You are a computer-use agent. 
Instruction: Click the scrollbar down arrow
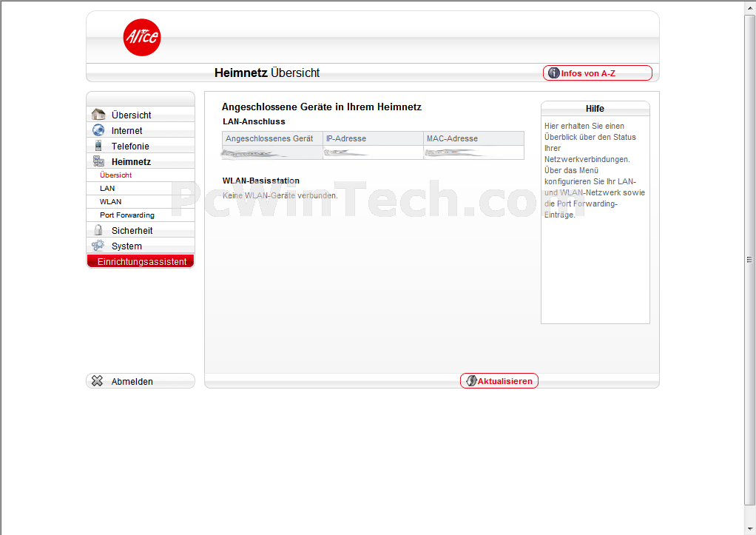tap(750, 529)
